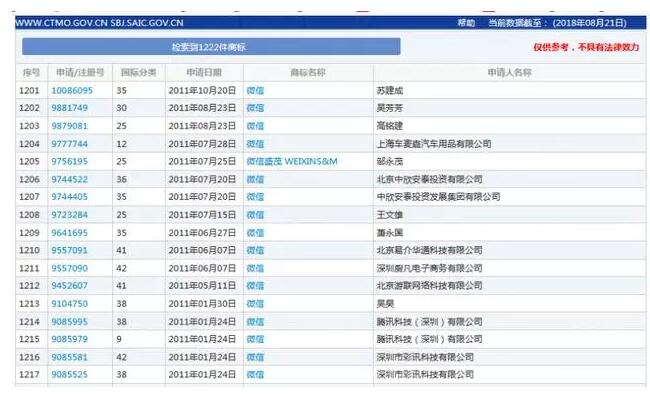This screenshot has height=401, width=650.
Task: Select applicant 中欣安泰投资发展集团有限公司
Action: (438, 197)
